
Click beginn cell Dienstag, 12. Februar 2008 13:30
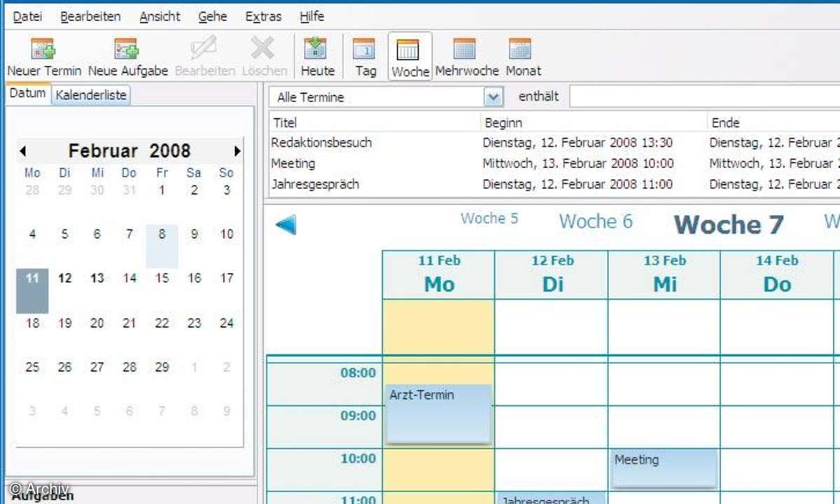(577, 142)
